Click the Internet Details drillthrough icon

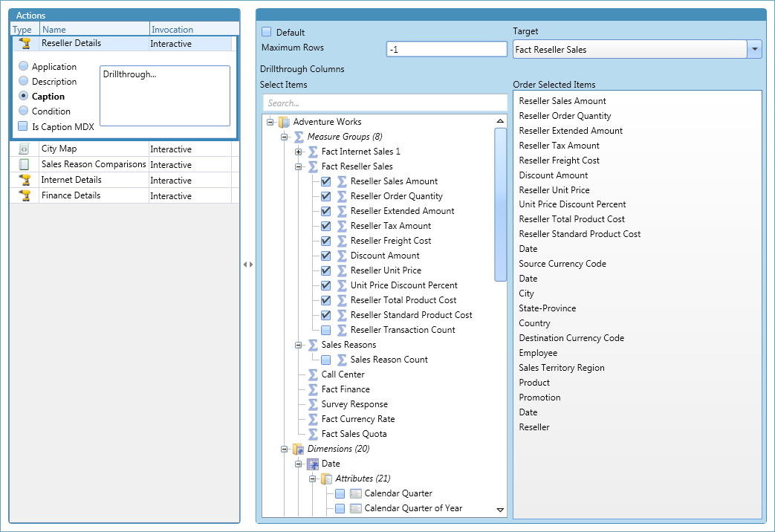[25, 180]
